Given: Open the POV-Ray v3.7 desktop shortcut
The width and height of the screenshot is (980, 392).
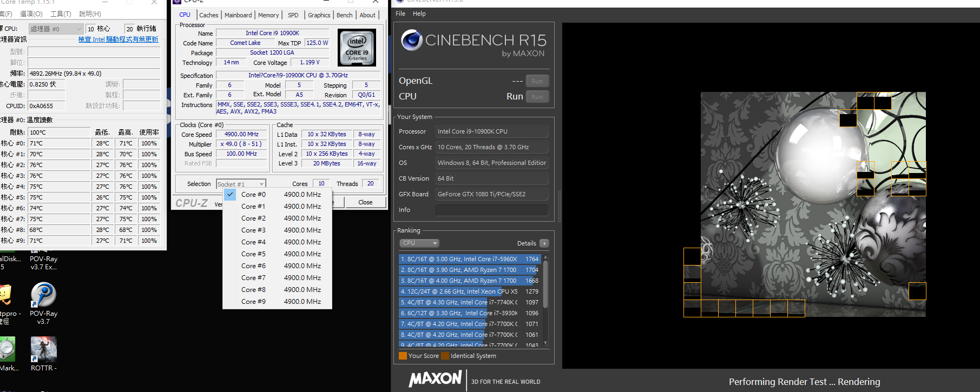Looking at the screenshot, I should 43,303.
